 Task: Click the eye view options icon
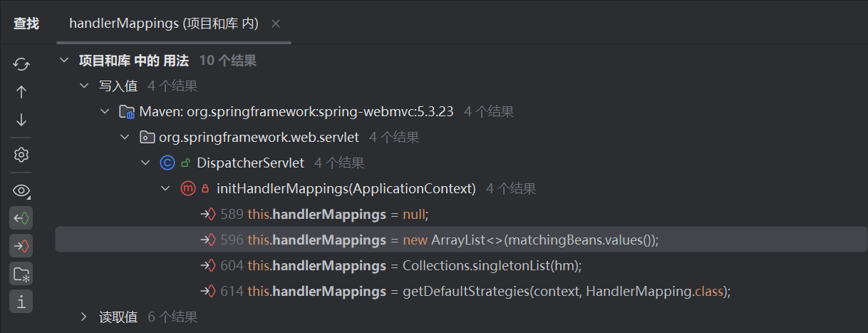21,190
